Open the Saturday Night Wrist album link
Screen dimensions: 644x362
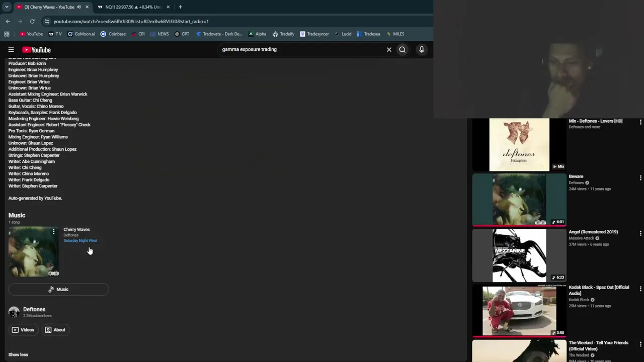point(80,241)
